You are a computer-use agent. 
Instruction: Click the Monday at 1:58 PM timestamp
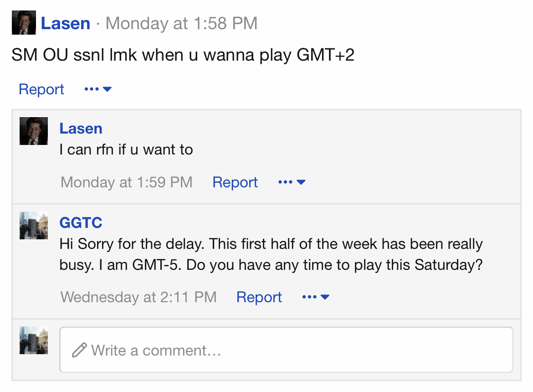pyautogui.click(x=181, y=23)
